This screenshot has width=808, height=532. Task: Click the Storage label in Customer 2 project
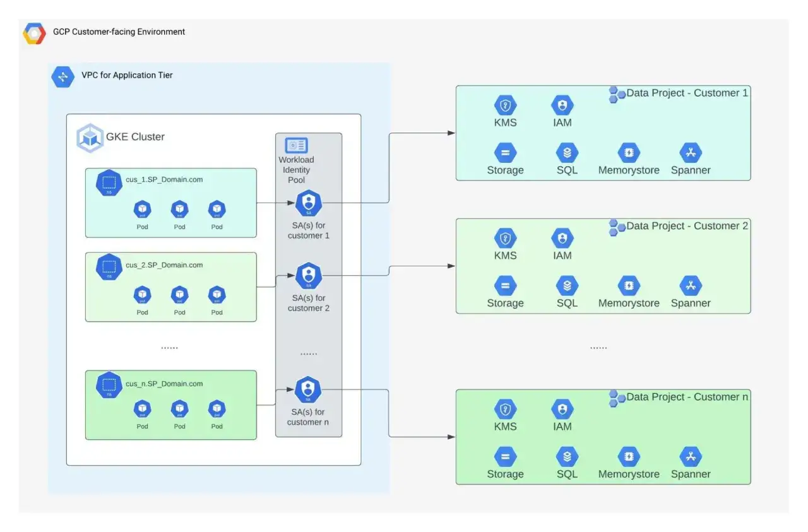[505, 304]
